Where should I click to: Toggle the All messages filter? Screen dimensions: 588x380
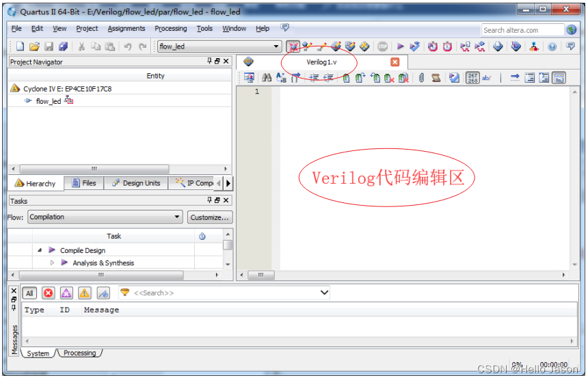coord(29,293)
